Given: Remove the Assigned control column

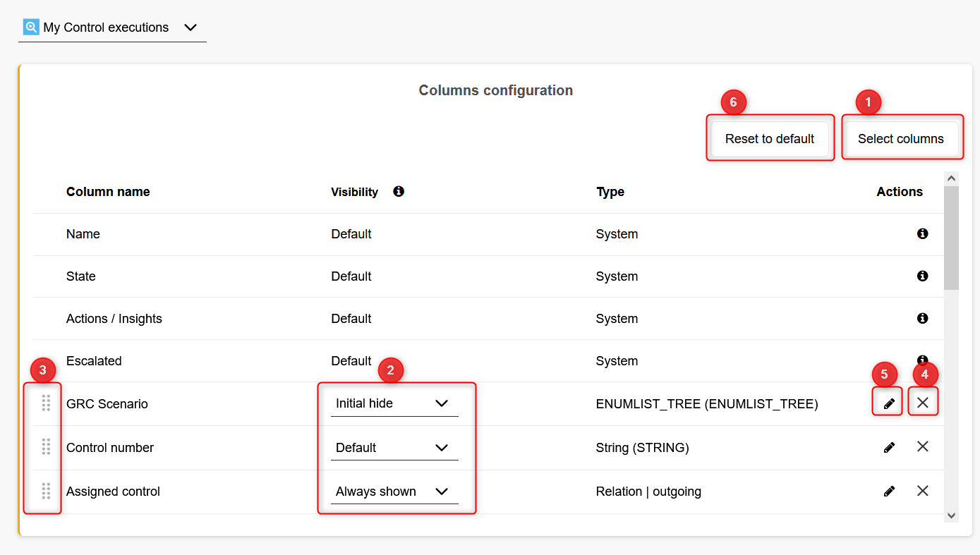Looking at the screenshot, I should coord(923,490).
